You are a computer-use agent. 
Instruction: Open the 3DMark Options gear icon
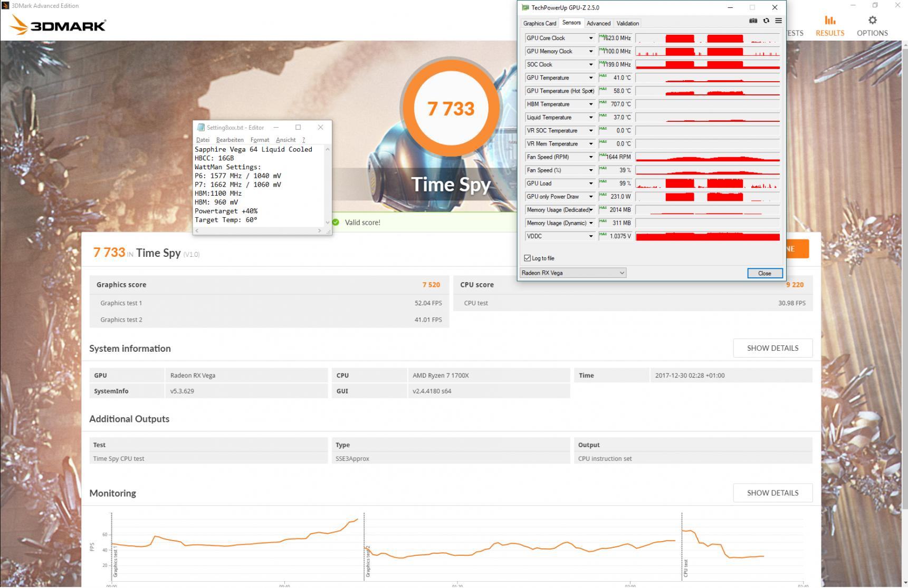[x=872, y=20]
